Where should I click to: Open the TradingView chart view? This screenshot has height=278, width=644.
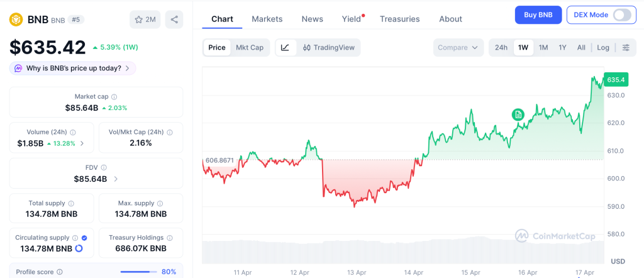coord(328,47)
